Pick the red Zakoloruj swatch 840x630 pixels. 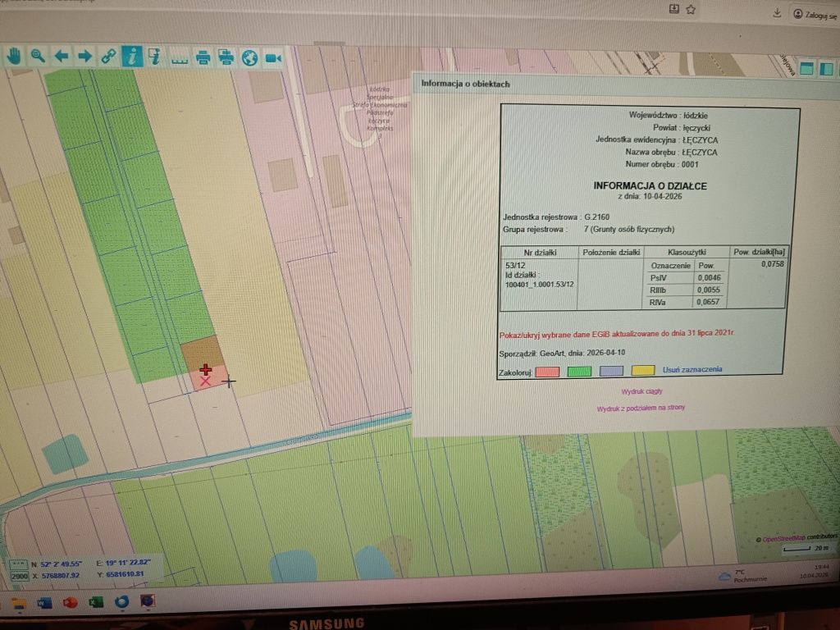click(547, 372)
